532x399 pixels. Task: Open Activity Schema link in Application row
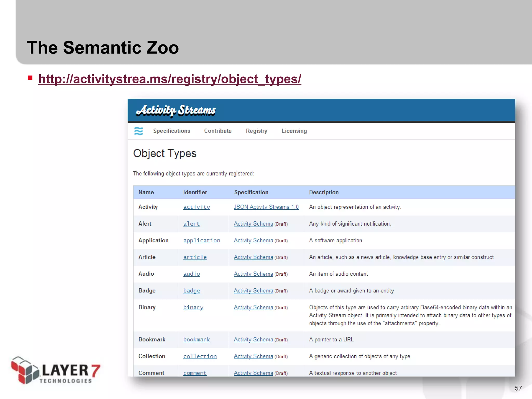[253, 241]
